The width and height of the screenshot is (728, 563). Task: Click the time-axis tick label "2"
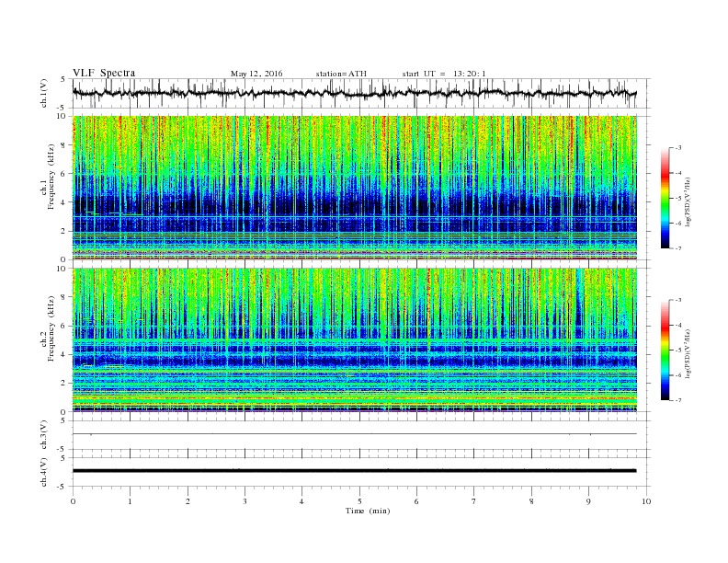(x=188, y=501)
